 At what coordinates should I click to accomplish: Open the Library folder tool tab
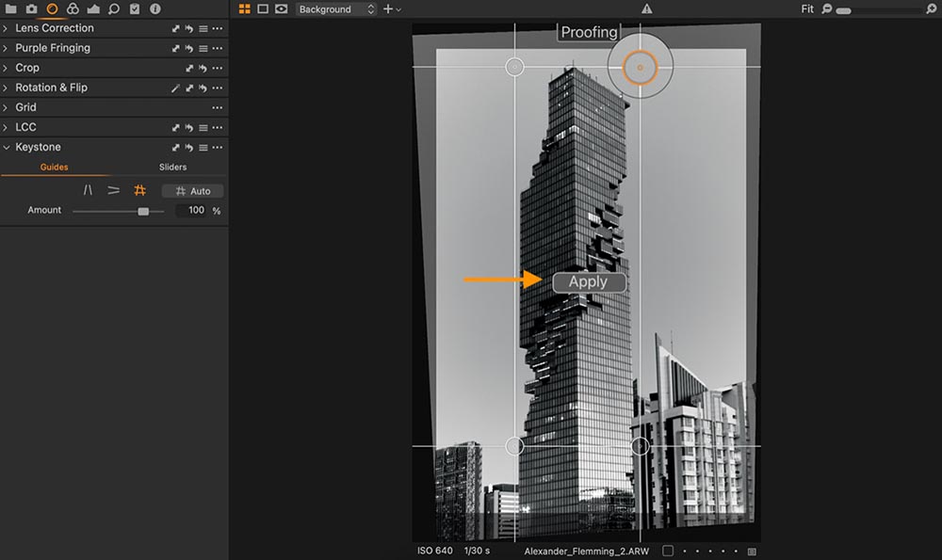[x=10, y=9]
